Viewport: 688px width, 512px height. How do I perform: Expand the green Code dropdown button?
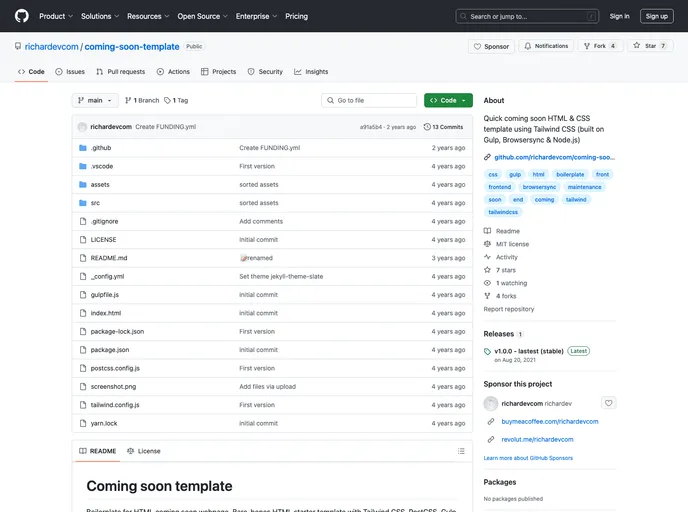point(448,101)
